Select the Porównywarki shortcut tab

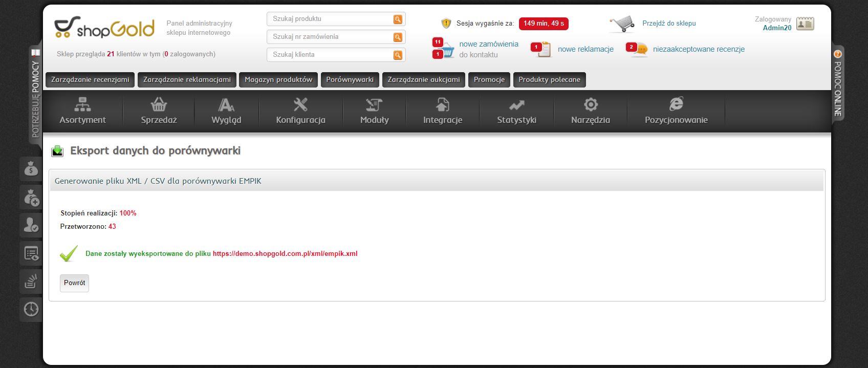click(350, 80)
